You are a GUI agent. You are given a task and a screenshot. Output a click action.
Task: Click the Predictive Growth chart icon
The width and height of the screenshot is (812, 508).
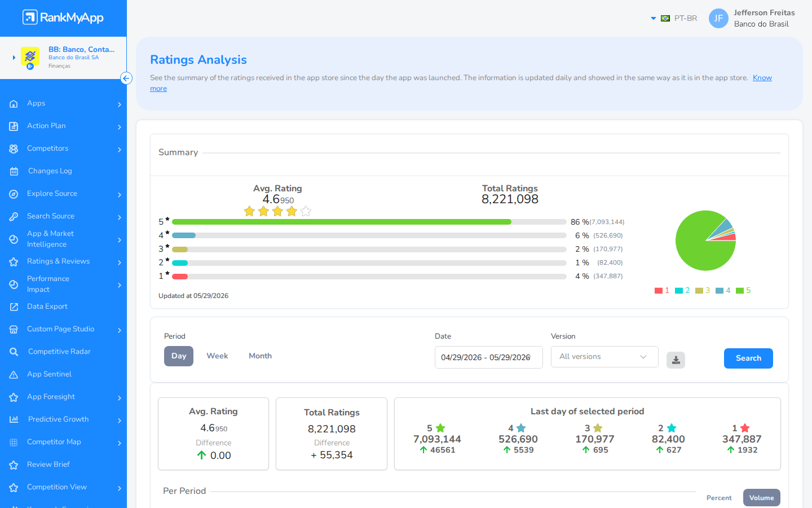tap(14, 419)
